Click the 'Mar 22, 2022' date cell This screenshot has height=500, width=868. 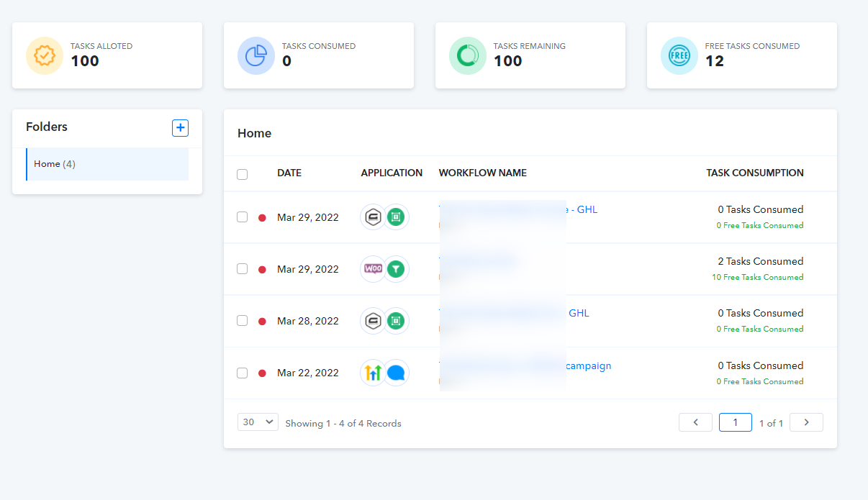point(308,373)
